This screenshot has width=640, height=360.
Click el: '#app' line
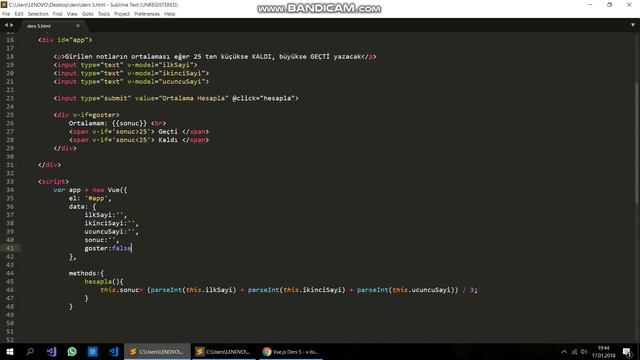90,198
